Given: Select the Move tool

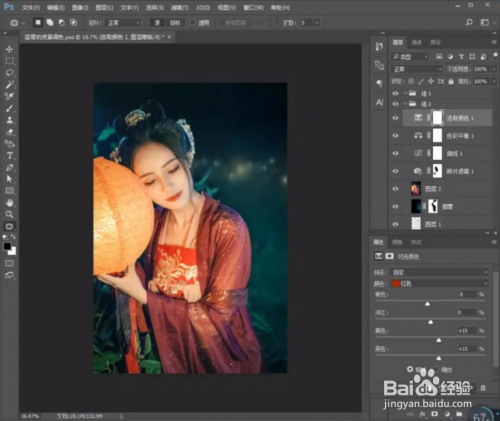Looking at the screenshot, I should pyautogui.click(x=9, y=49).
